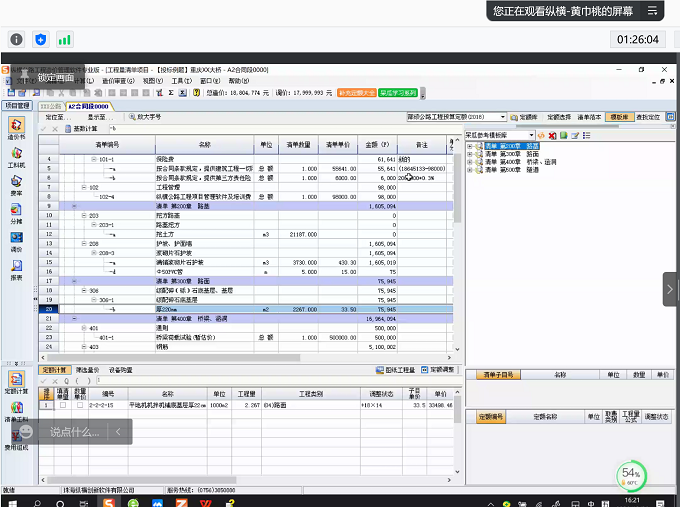This screenshot has height=507, width=680.
Task: Expand the side panel chevron arrow
Action: [670, 289]
